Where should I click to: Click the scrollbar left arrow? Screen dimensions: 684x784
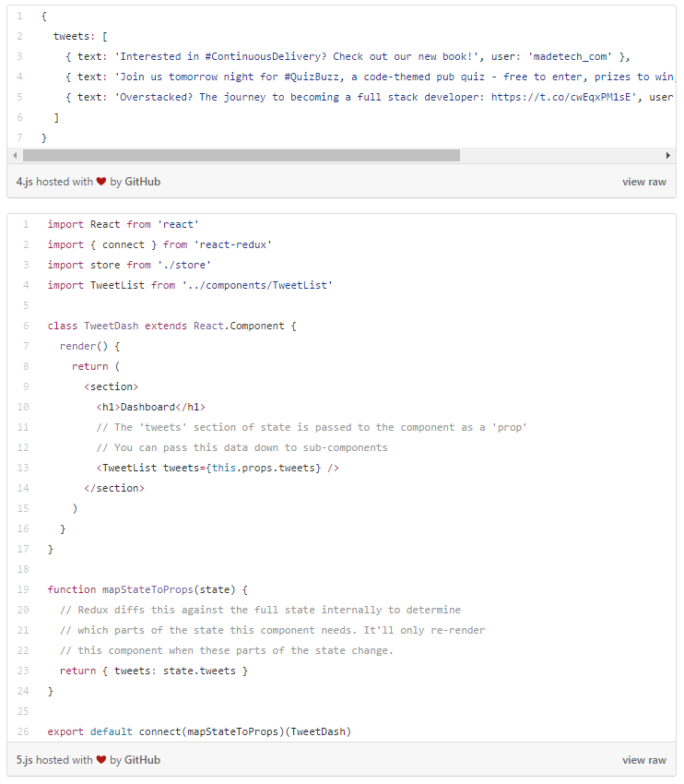[x=15, y=156]
